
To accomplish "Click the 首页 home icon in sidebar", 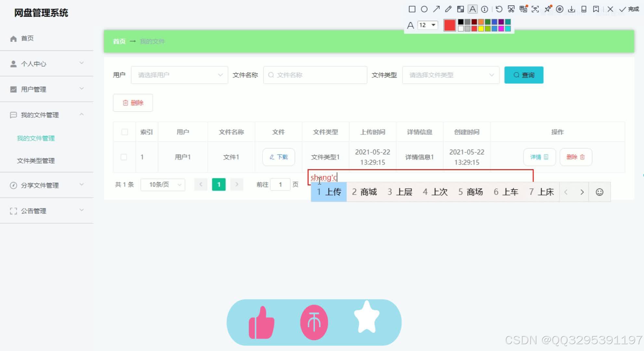I will [13, 39].
